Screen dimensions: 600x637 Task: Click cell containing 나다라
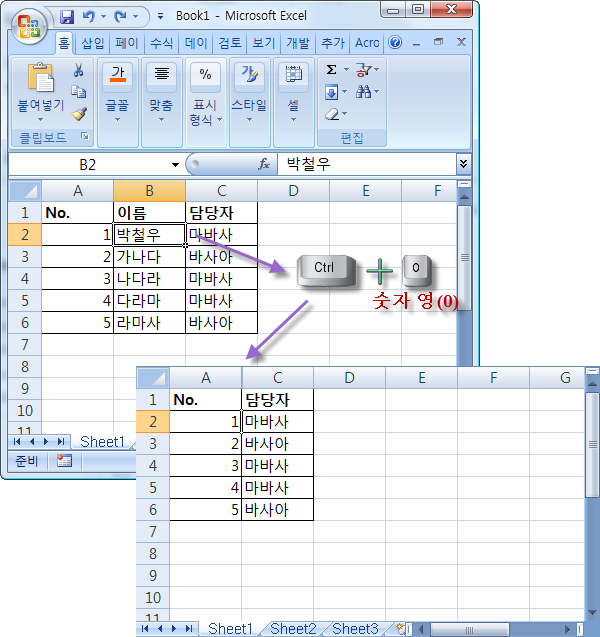[149, 279]
